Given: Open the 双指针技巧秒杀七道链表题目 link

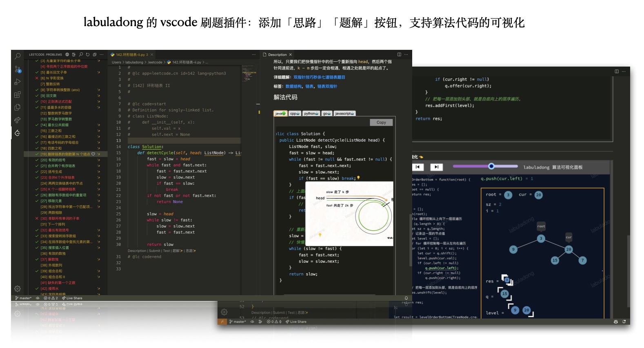Looking at the screenshot, I should 319,77.
